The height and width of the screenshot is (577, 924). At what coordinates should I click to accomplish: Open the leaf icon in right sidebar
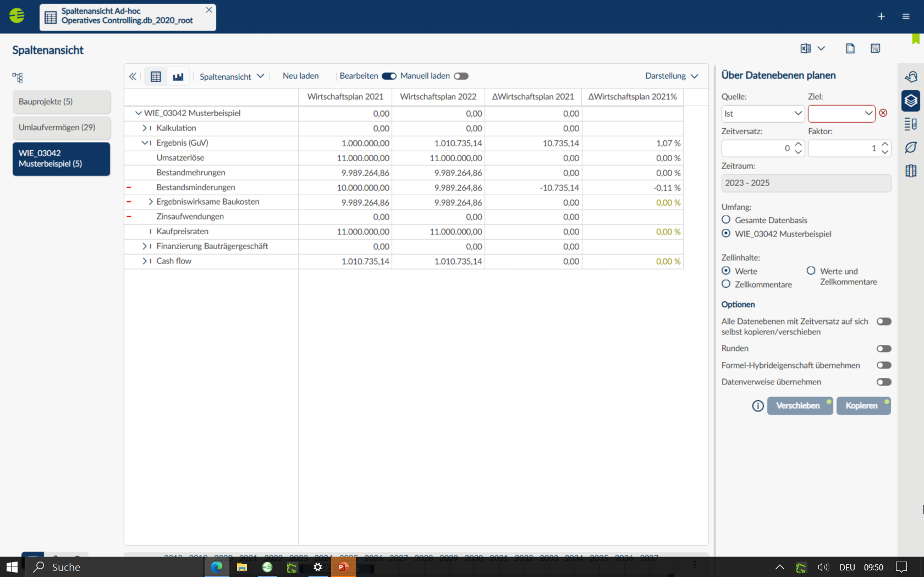[x=911, y=147]
